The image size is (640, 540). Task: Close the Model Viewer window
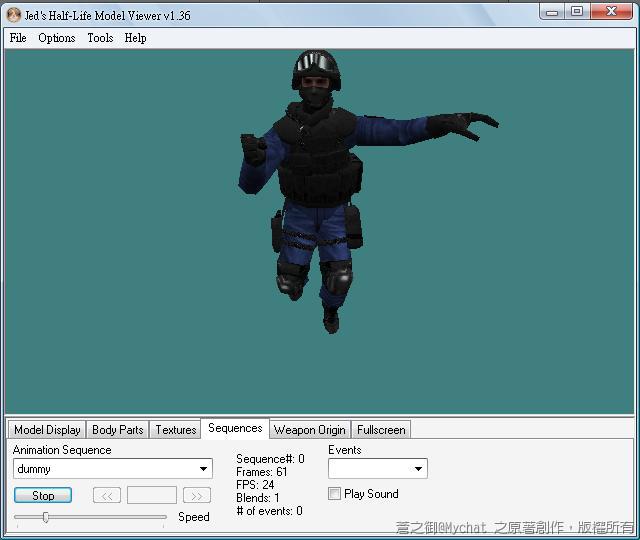[x=611, y=11]
